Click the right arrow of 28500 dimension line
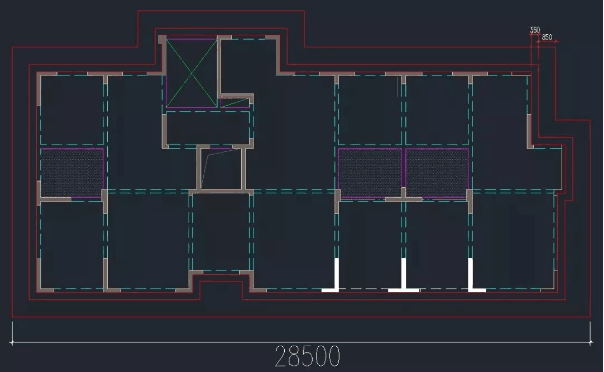The width and height of the screenshot is (604, 372). click(591, 342)
